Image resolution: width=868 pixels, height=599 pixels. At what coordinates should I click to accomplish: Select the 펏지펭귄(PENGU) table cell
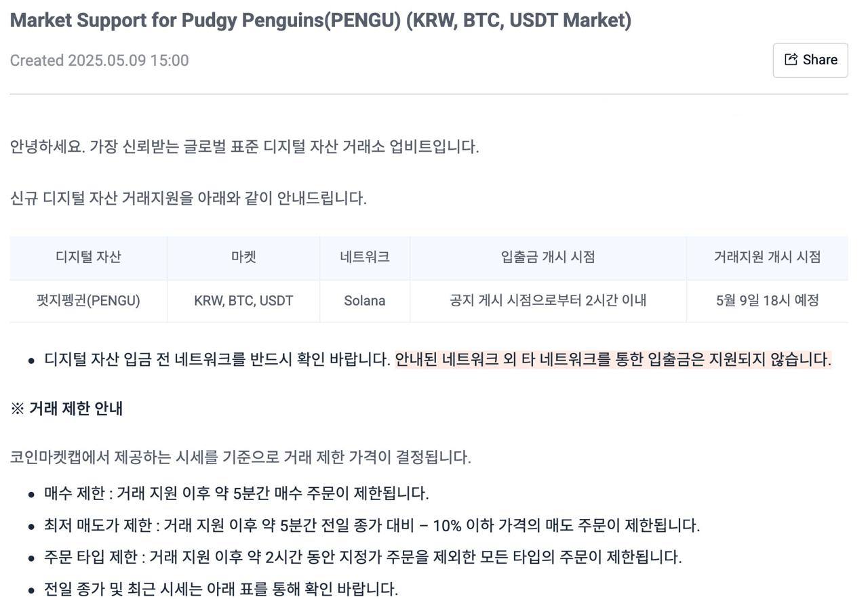pyautogui.click(x=88, y=300)
